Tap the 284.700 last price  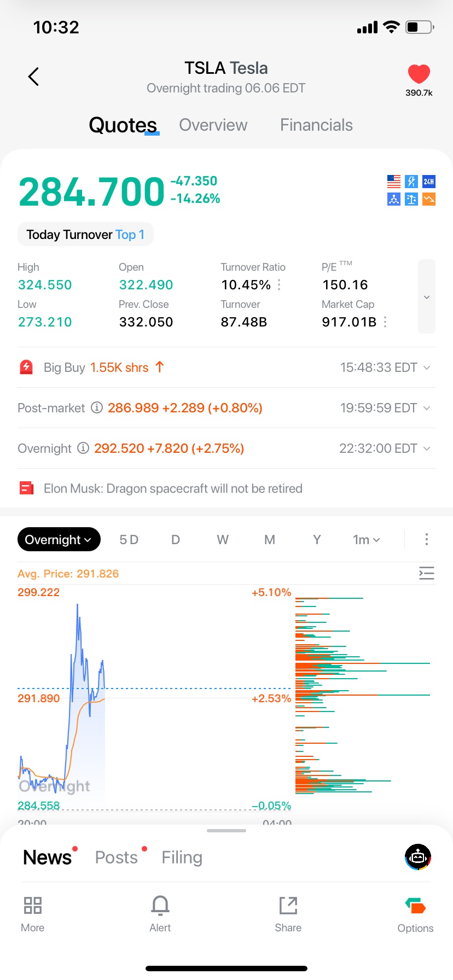pyautogui.click(x=91, y=192)
